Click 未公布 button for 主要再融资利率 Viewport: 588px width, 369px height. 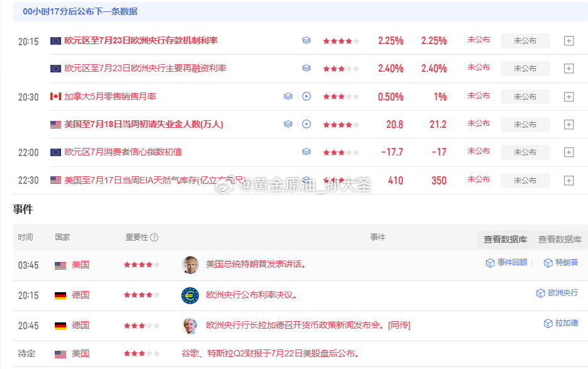coord(525,69)
